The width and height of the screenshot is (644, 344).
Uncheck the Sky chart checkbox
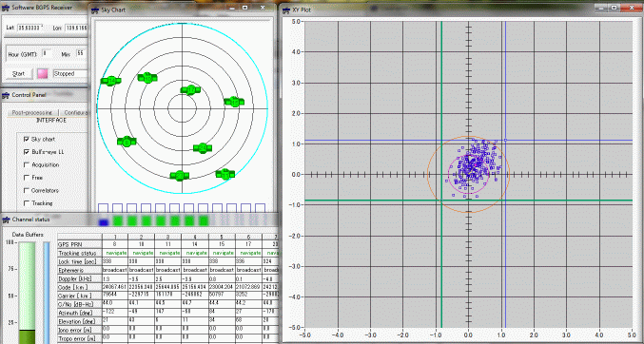tap(27, 139)
